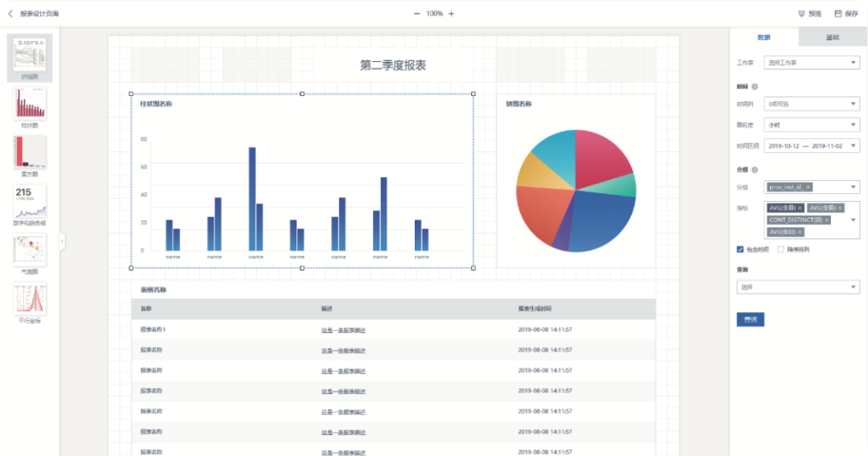Uncheck the 包含时间 checkbox
This screenshot has height=456, width=868.
pyautogui.click(x=740, y=249)
